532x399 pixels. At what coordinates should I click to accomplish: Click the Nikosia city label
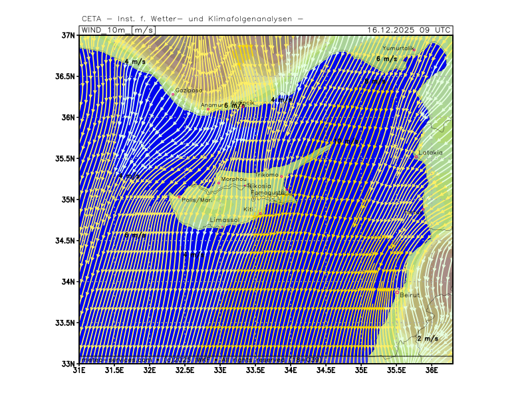point(259,186)
